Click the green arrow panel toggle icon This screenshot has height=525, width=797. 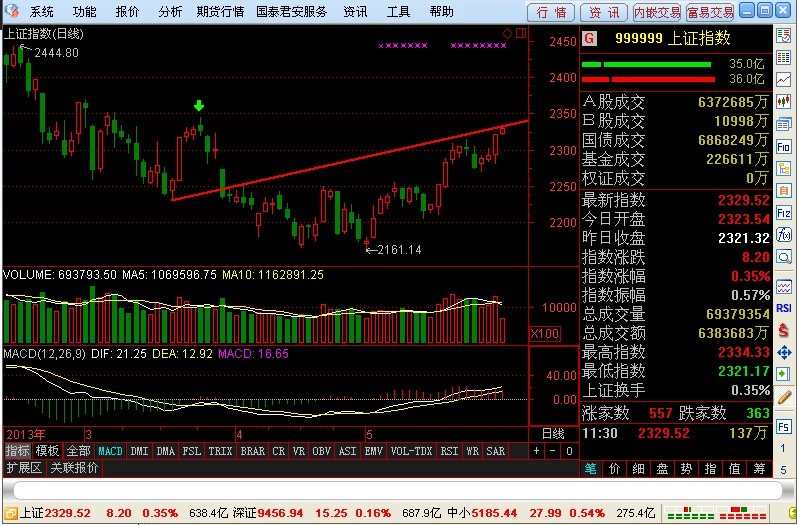click(x=783, y=375)
